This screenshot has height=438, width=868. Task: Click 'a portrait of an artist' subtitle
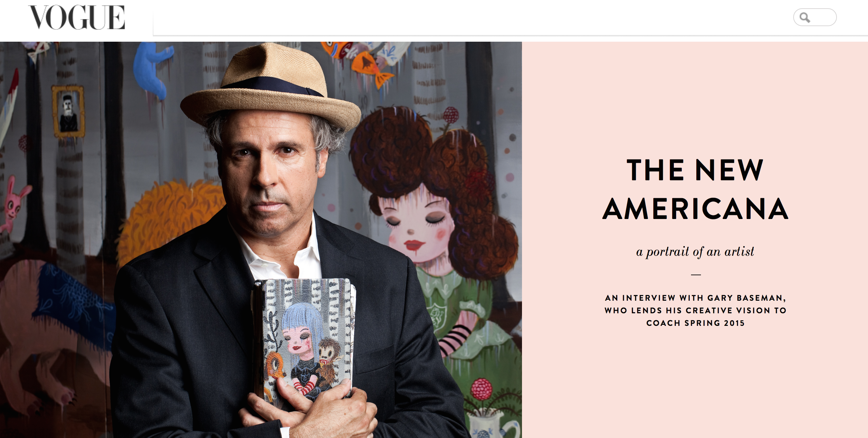[x=695, y=252]
